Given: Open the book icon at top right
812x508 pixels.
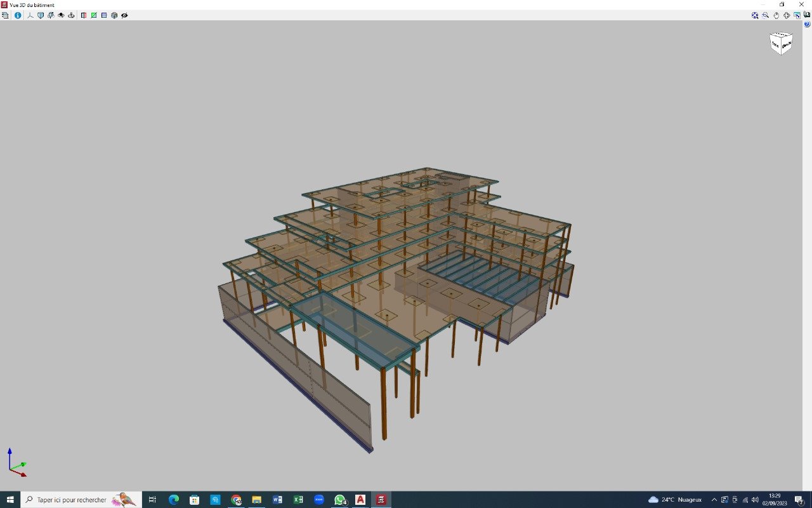Looking at the screenshot, I should click(x=807, y=15).
